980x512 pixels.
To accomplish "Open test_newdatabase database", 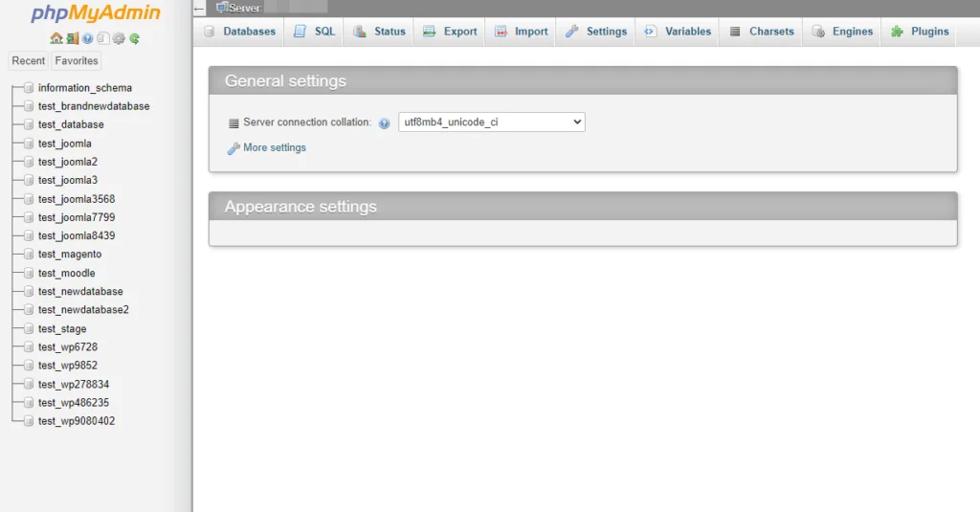I will [80, 291].
